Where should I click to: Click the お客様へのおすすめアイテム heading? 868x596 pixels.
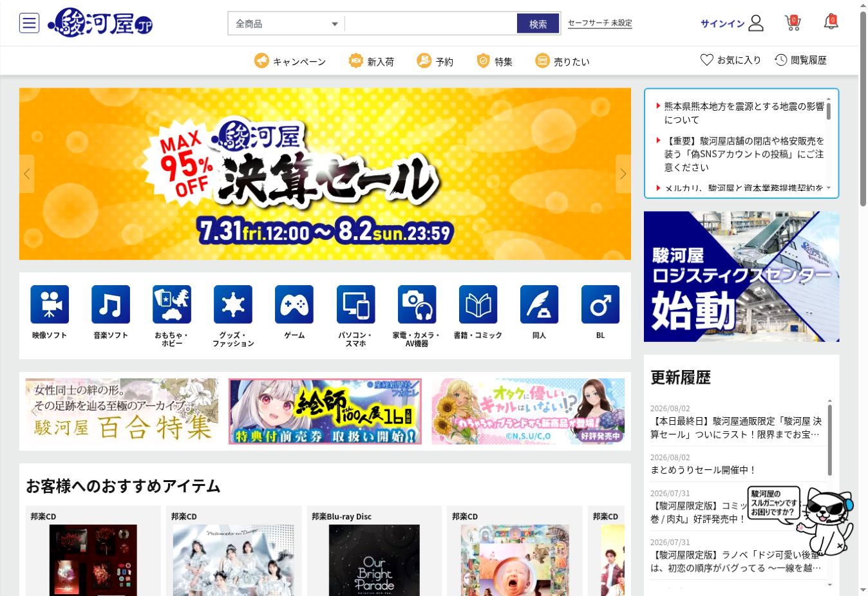pos(123,486)
